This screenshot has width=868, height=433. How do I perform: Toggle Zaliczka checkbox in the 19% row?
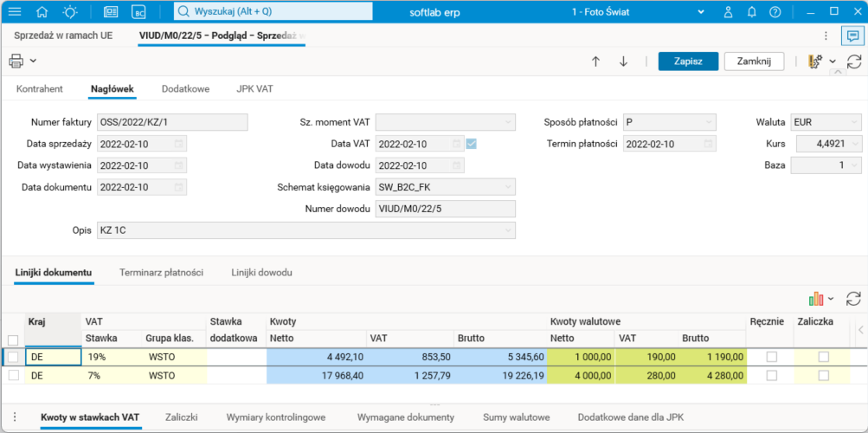tap(824, 358)
